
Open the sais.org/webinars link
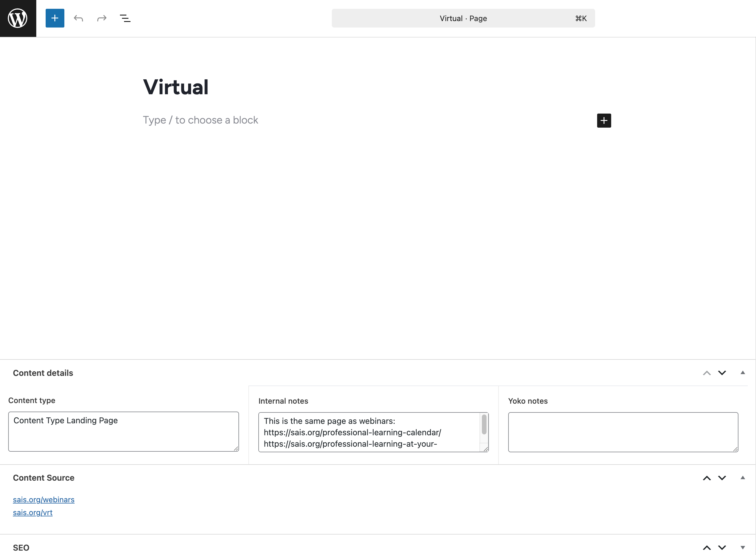[x=44, y=500]
